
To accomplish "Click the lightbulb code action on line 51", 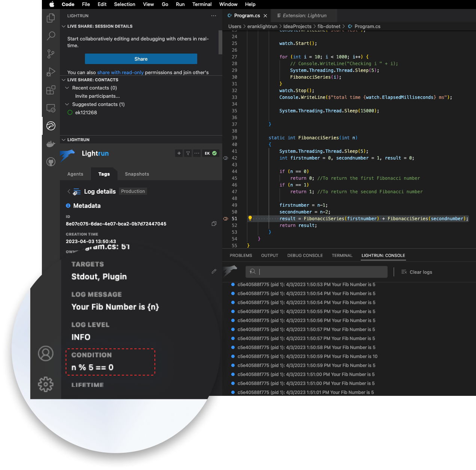I will click(x=250, y=218).
